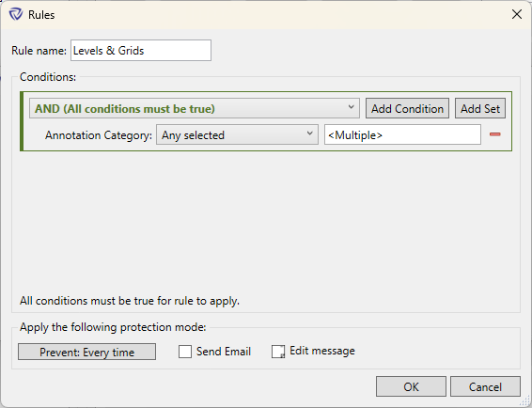
Task: Open the AND (All conditions must be true) dropdown
Action: [195, 109]
